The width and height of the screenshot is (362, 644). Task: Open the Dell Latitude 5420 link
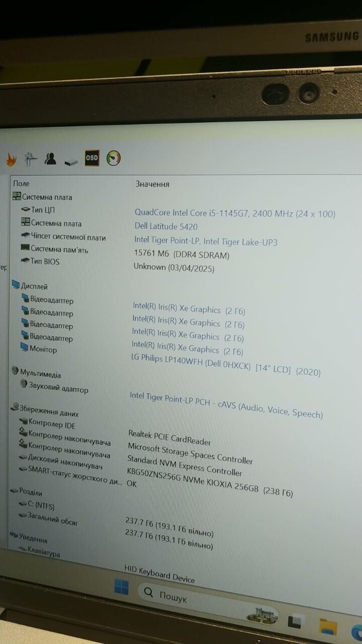[x=166, y=227]
